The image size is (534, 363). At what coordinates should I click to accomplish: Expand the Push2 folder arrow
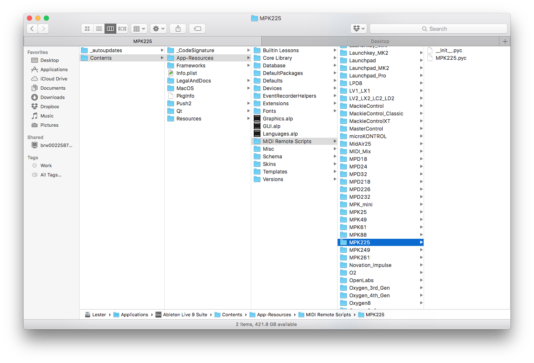pyautogui.click(x=248, y=103)
